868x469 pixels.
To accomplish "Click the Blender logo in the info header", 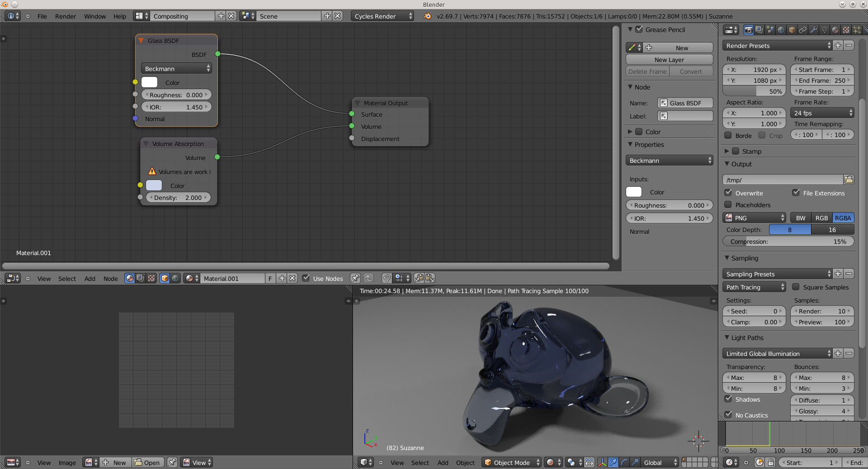I will pos(427,16).
